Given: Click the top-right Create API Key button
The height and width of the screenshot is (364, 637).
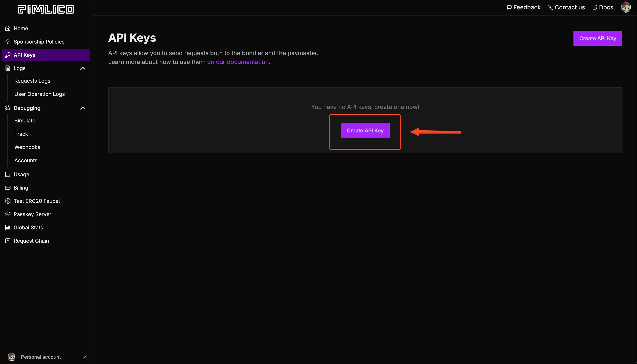Looking at the screenshot, I should click(597, 38).
